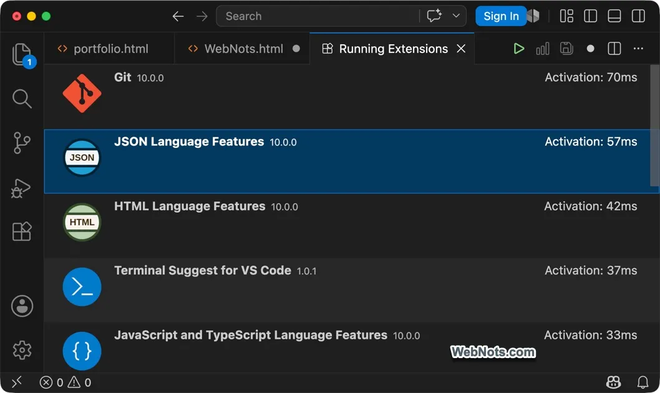Split the editor to the right
Image resolution: width=660 pixels, height=393 pixels.
coord(614,49)
